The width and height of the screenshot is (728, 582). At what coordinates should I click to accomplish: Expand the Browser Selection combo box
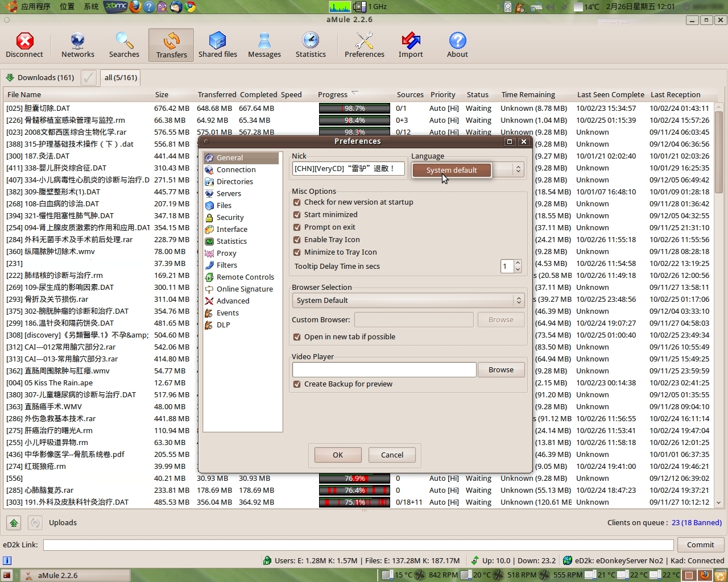(408, 300)
